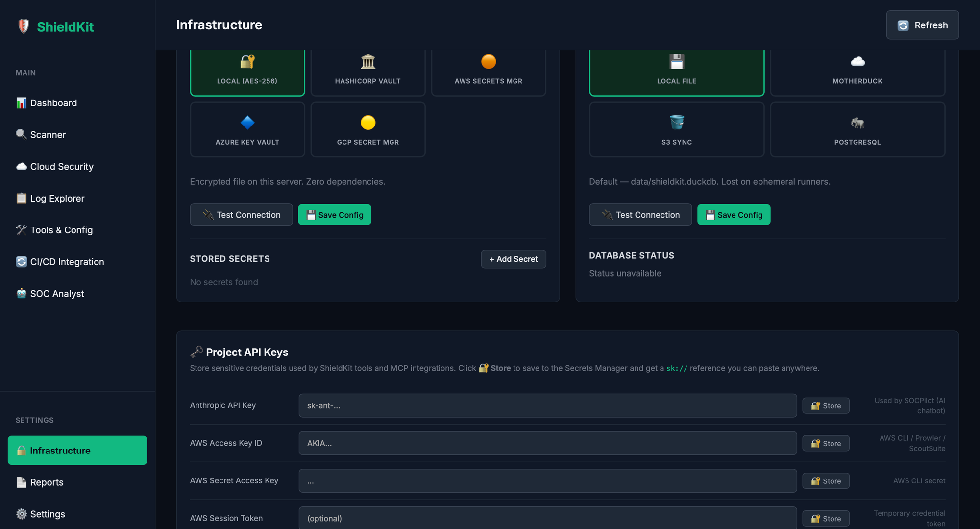Select the HashiCorp Vault bank icon

coord(367,62)
